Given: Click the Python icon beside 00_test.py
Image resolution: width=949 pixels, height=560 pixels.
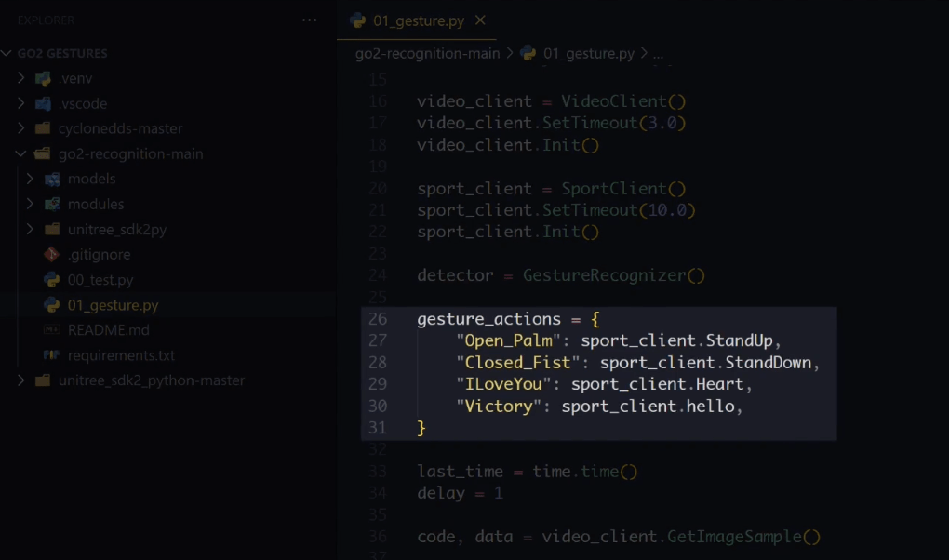Looking at the screenshot, I should coord(52,280).
